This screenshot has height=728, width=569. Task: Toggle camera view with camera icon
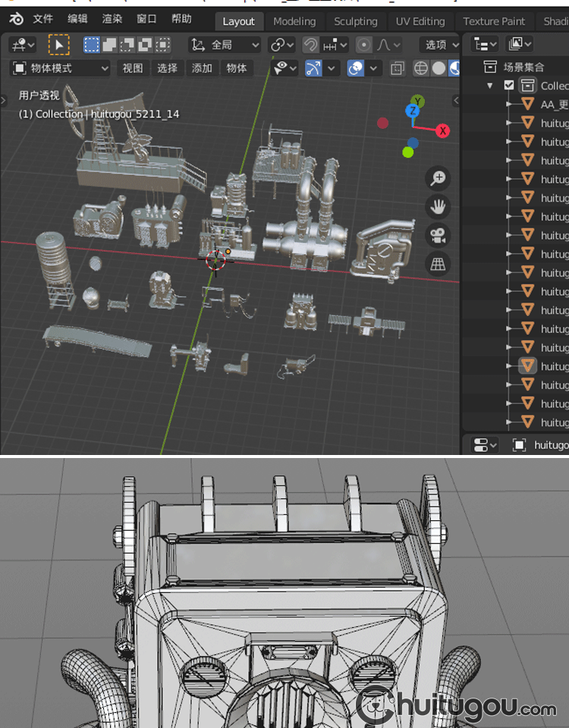438,235
